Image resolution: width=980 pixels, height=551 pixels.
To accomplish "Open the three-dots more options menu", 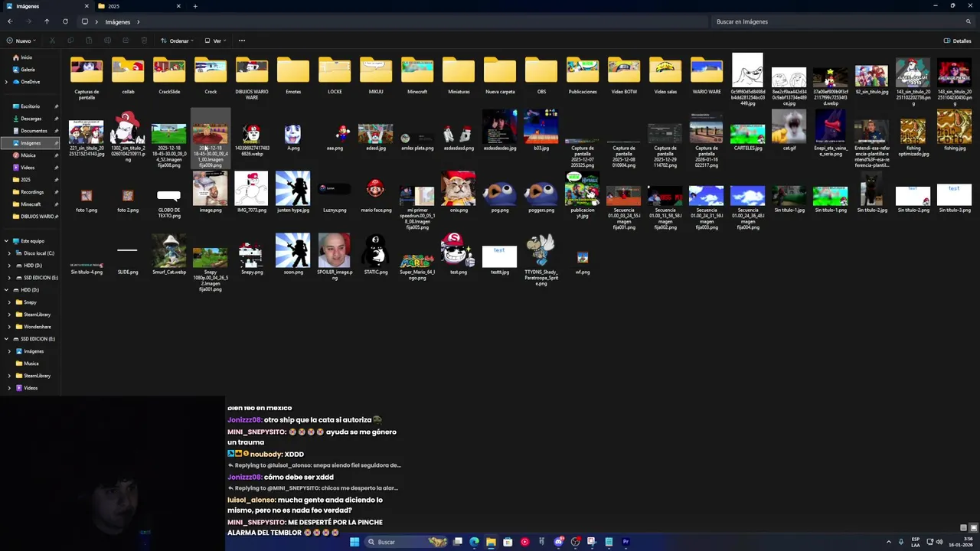I will (242, 41).
